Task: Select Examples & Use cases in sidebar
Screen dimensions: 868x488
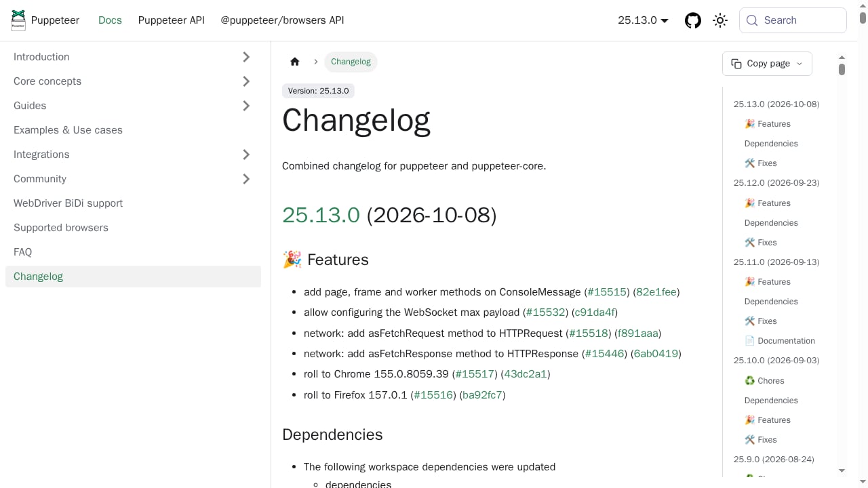Action: coord(133,130)
